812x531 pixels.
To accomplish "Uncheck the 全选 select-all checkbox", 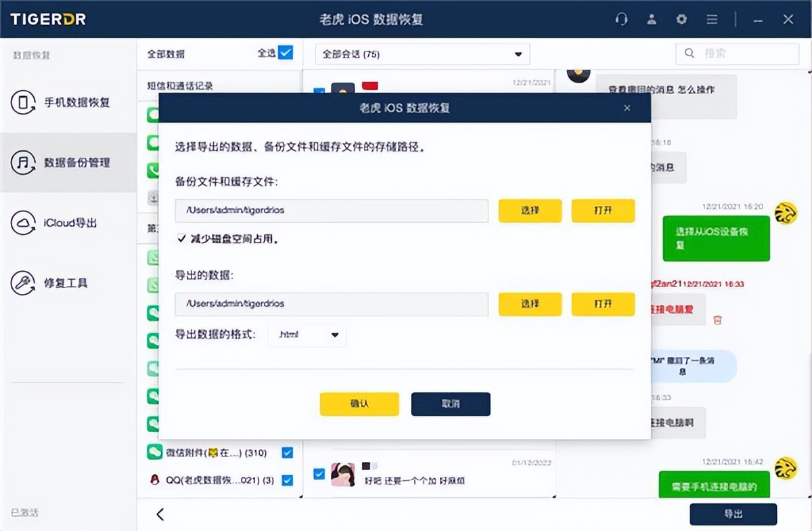I will click(287, 52).
